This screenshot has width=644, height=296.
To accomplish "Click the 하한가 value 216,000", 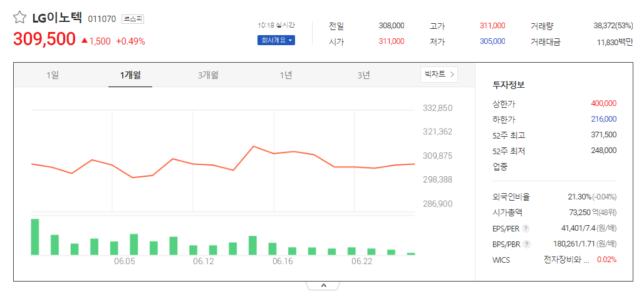I will (604, 119).
